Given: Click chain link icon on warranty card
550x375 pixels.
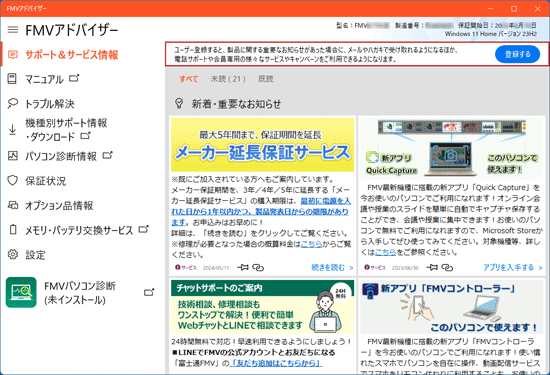Looking at the screenshot, I should pyautogui.click(x=258, y=268).
